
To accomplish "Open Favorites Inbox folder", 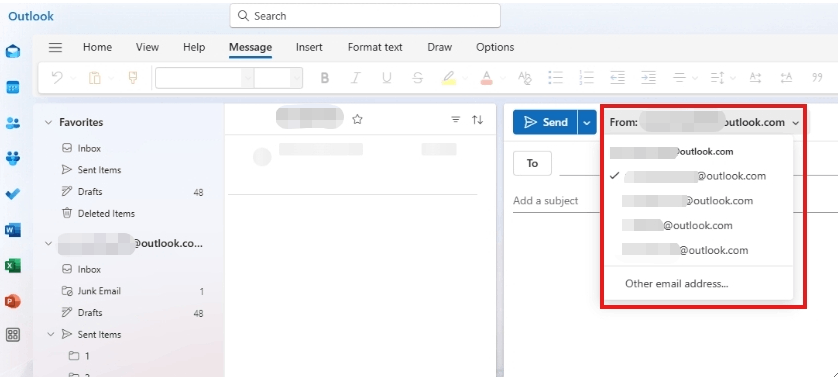I will [89, 148].
